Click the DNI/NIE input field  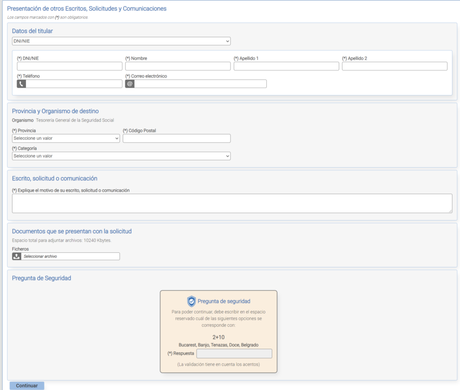coord(70,66)
